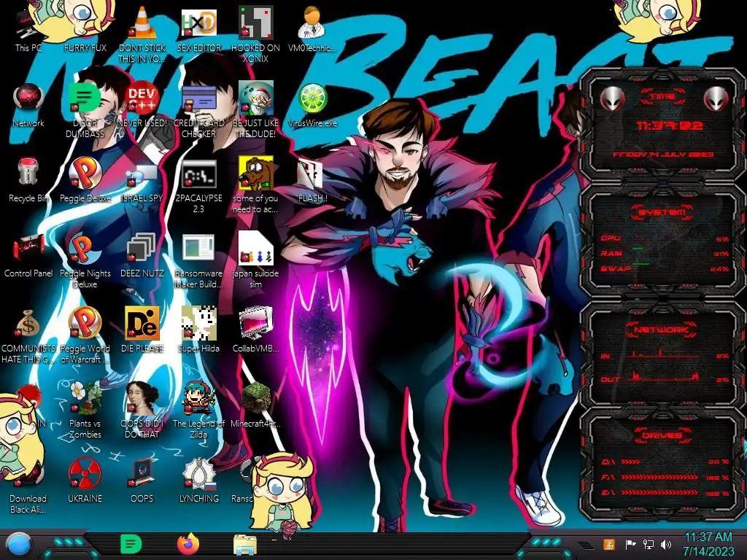Open the volume speaker tray icon
The image size is (747, 560).
666,544
